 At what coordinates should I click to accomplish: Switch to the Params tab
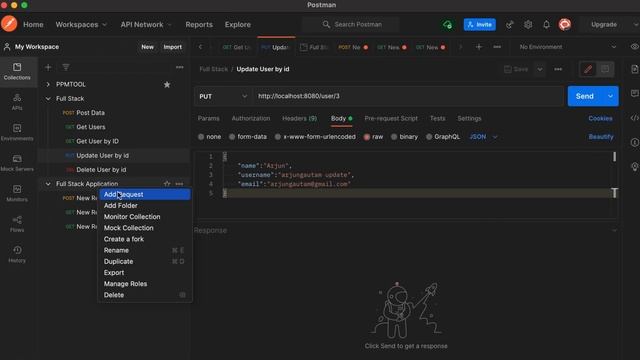pyautogui.click(x=208, y=118)
